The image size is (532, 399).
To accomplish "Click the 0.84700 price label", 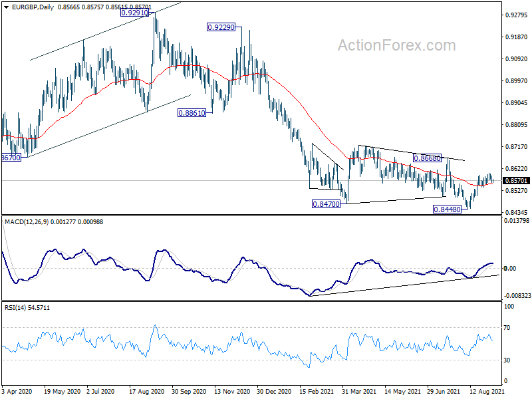I will click(326, 204).
